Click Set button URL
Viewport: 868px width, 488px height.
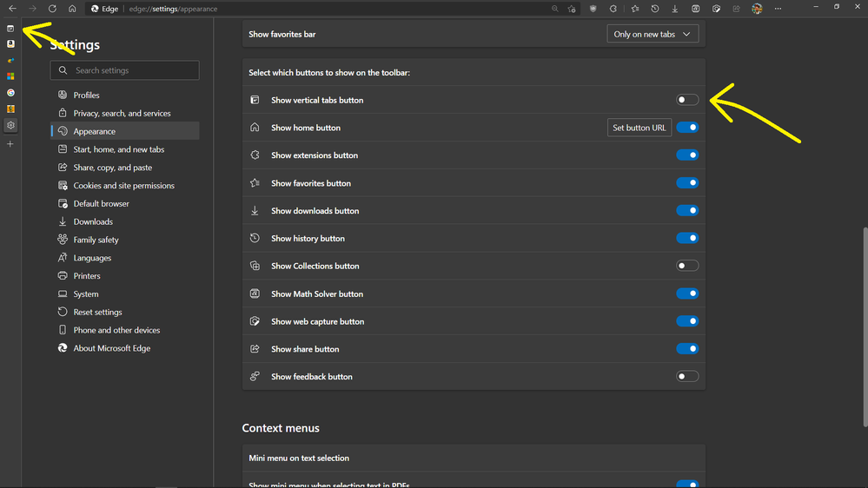pos(639,128)
